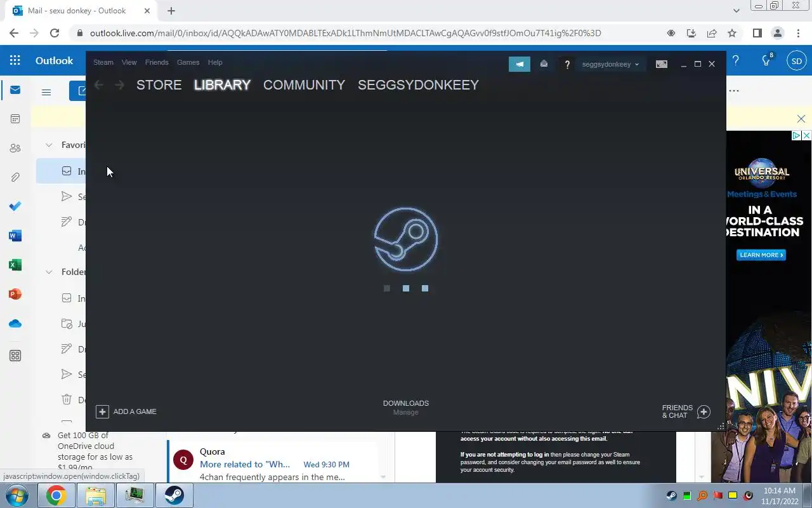812x508 pixels.
Task: Open the Games menu in Steam
Action: tap(188, 62)
